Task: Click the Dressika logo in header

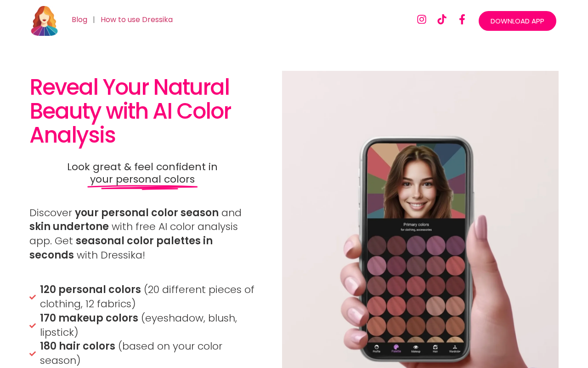Action: point(45,21)
